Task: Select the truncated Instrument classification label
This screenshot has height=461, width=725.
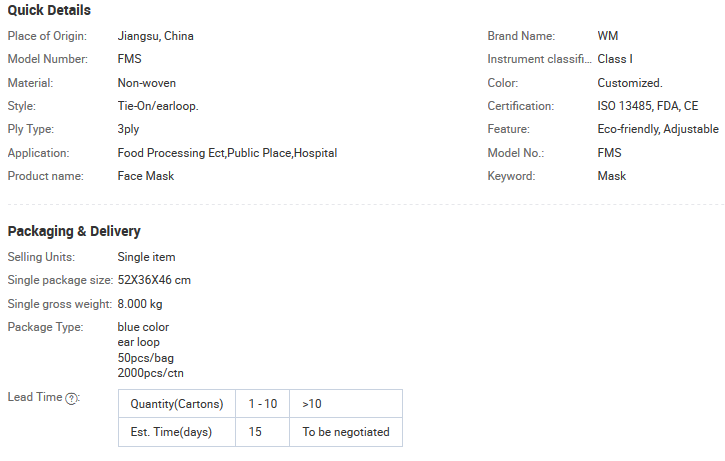Action: click(539, 59)
